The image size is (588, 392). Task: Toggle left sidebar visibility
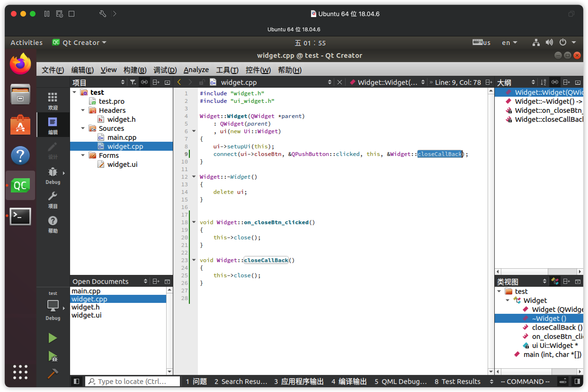click(76, 381)
